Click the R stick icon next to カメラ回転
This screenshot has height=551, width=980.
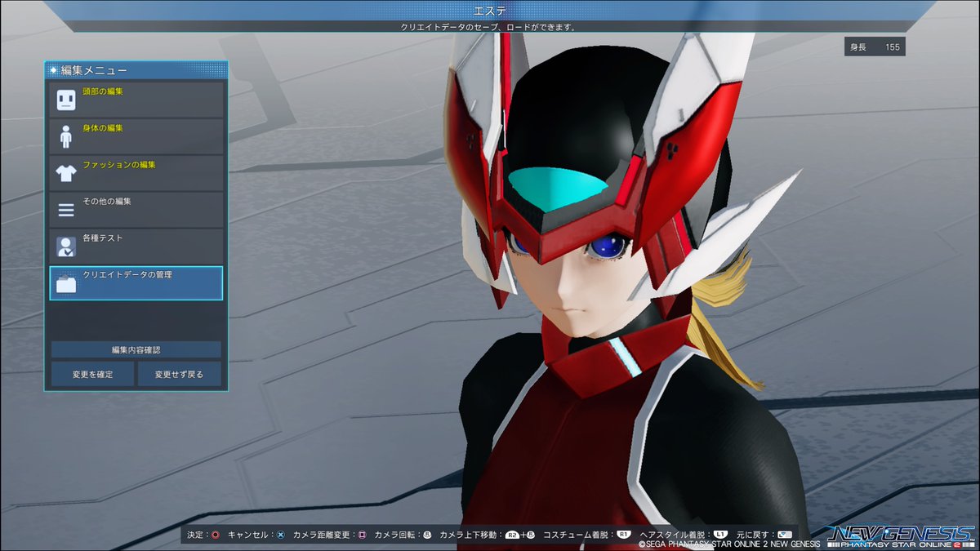click(x=427, y=534)
